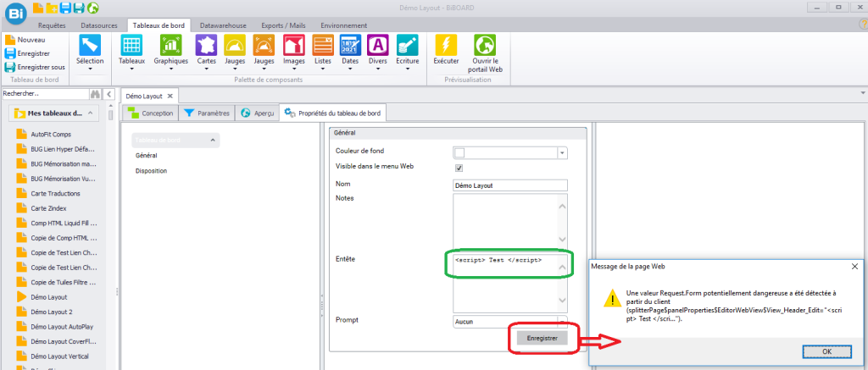Open the Couleur de fond dropdown arrow
Viewport: 868px width, 370px height.
click(563, 152)
